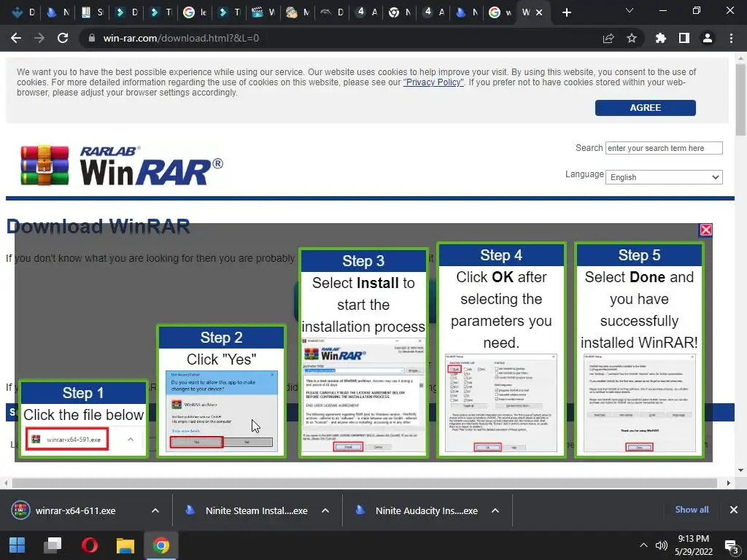
Task: Go forward in browser history
Action: tap(39, 38)
